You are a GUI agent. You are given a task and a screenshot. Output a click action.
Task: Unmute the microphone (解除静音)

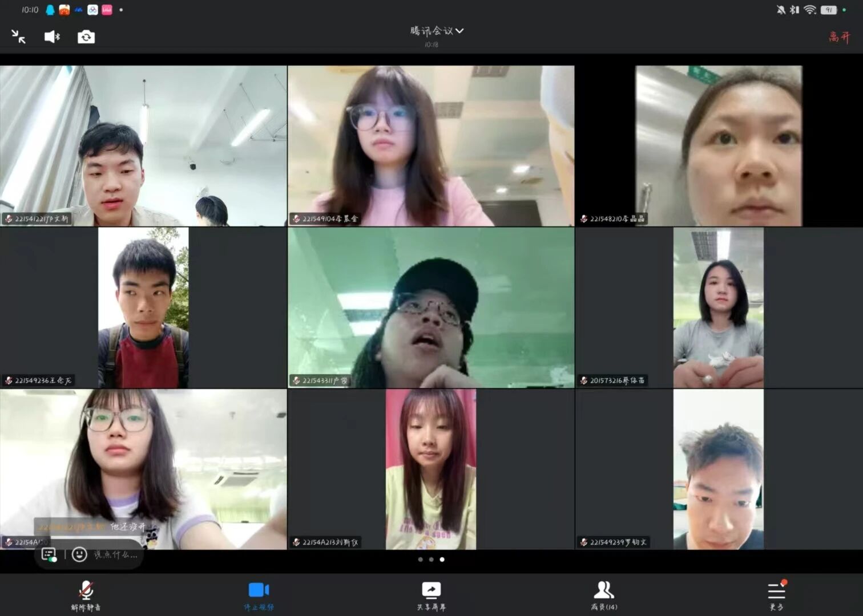(86, 595)
